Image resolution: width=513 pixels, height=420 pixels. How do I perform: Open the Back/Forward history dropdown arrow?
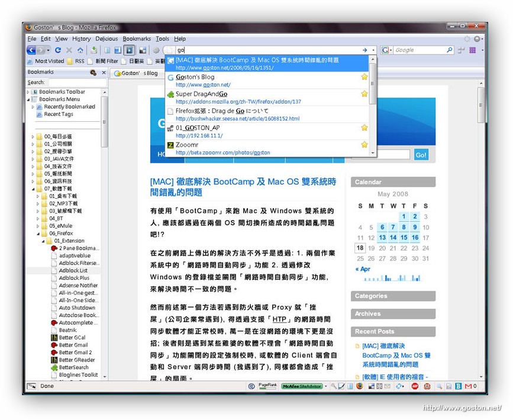48,50
